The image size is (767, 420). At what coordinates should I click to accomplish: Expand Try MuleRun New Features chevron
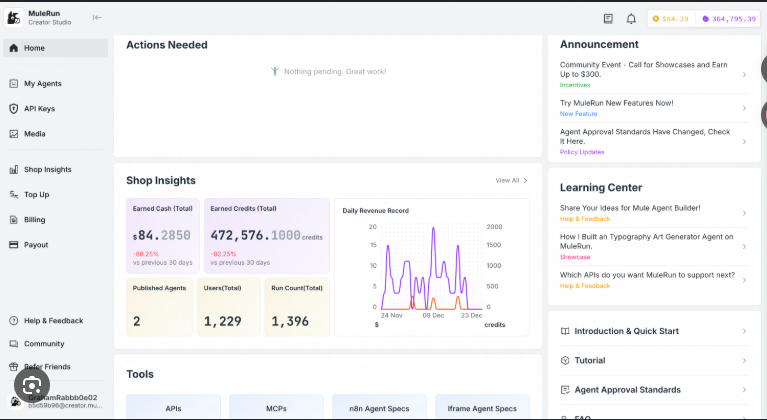744,108
